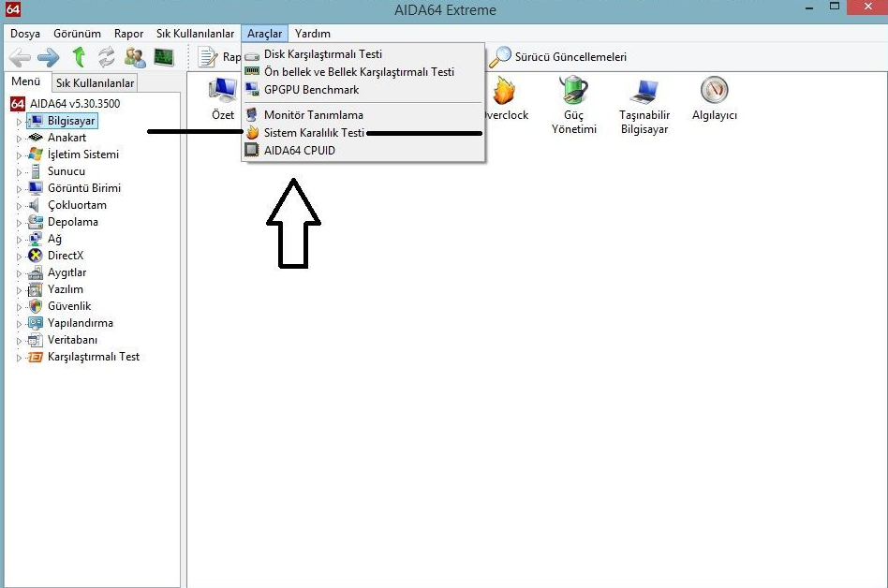Click the Yazılım software icon
Screen dimensions: 888x588
tap(35, 289)
